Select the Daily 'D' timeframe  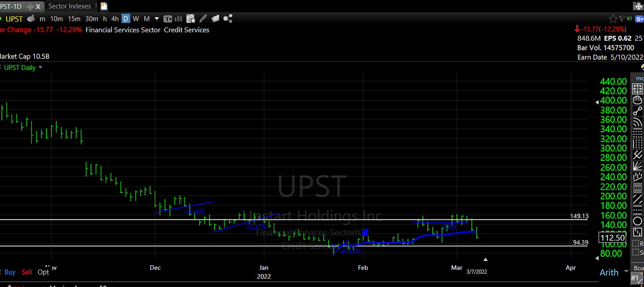click(x=126, y=19)
